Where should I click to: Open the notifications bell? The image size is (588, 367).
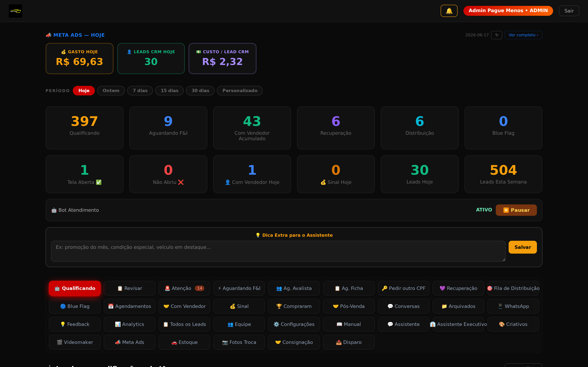coord(449,11)
